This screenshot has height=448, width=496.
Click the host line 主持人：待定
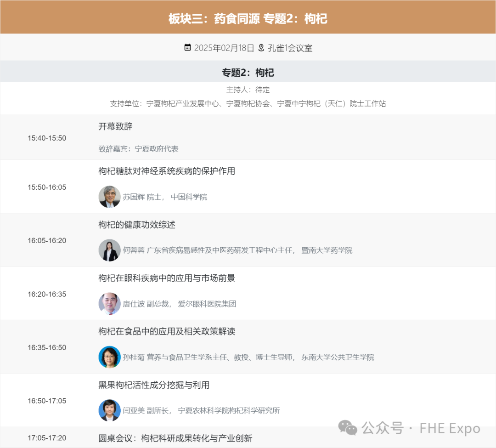pos(248,90)
